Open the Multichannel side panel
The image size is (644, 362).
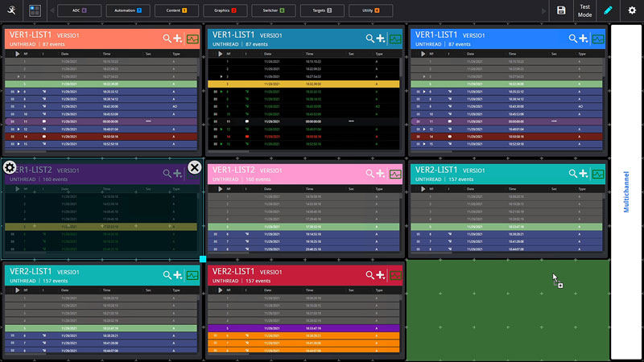[626, 191]
